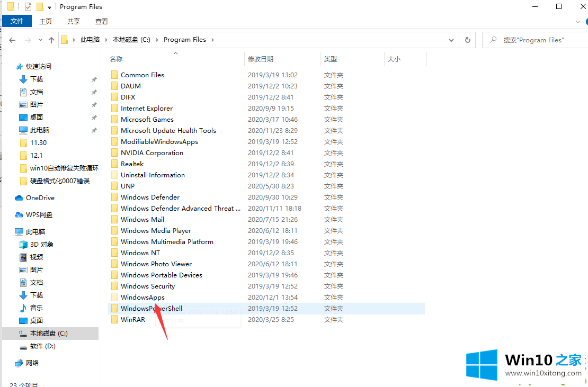Open 文档 under quick access
Viewport: 588px width, 387px height.
(37, 92)
